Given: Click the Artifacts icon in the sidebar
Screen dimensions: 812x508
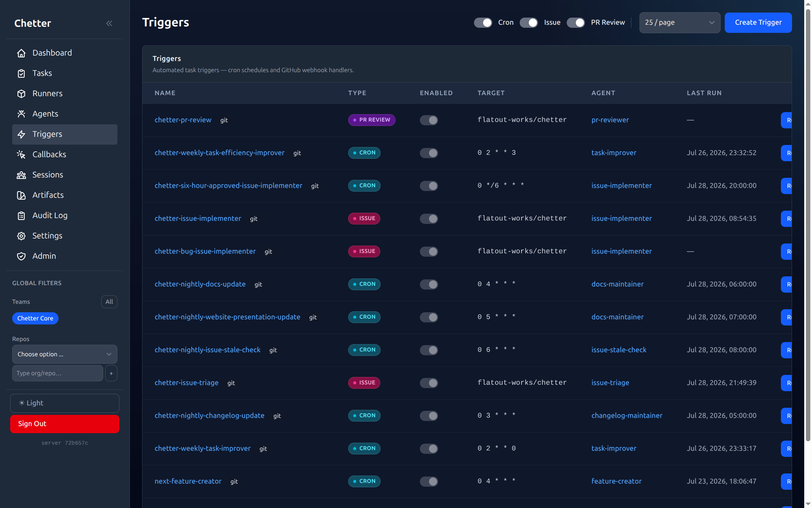Looking at the screenshot, I should (x=21, y=195).
